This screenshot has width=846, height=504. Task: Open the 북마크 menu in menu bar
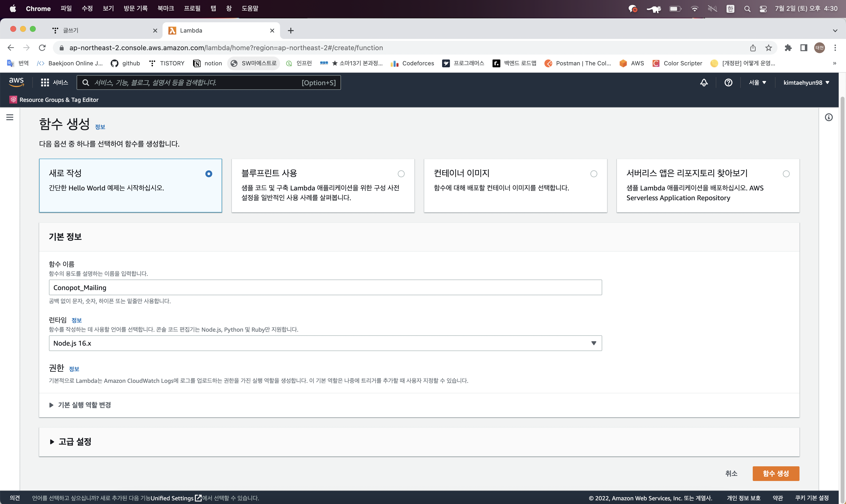[x=165, y=9]
